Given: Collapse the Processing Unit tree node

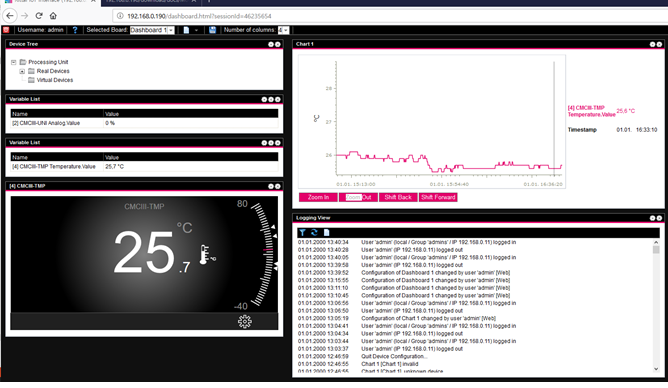Looking at the screenshot, I should [x=14, y=62].
